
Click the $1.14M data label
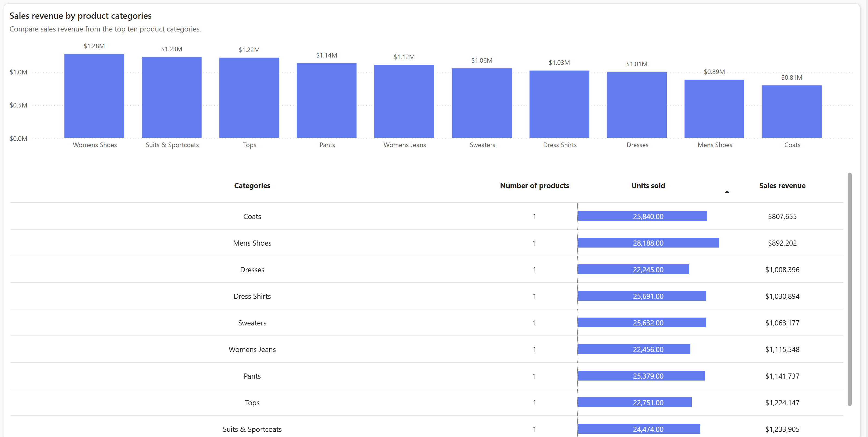point(327,55)
